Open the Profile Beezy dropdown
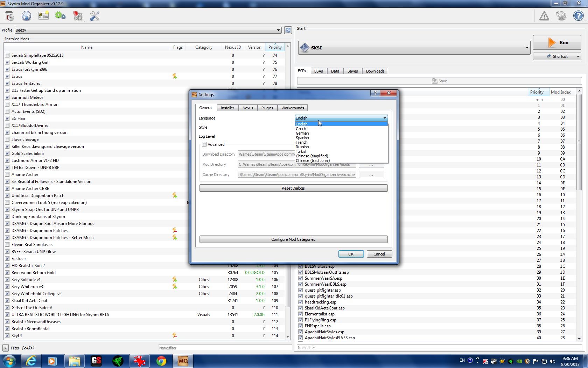 [148, 30]
